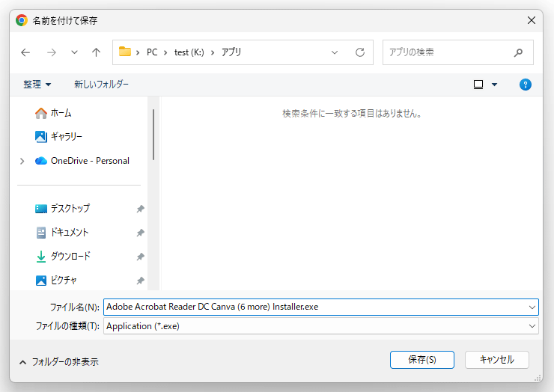Click the search magnifier icon

tap(518, 52)
